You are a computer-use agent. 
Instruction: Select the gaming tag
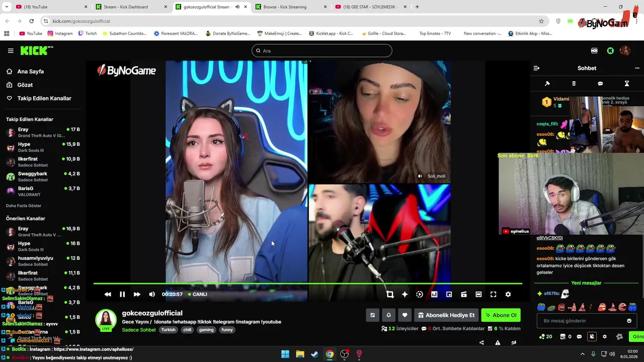click(x=206, y=330)
